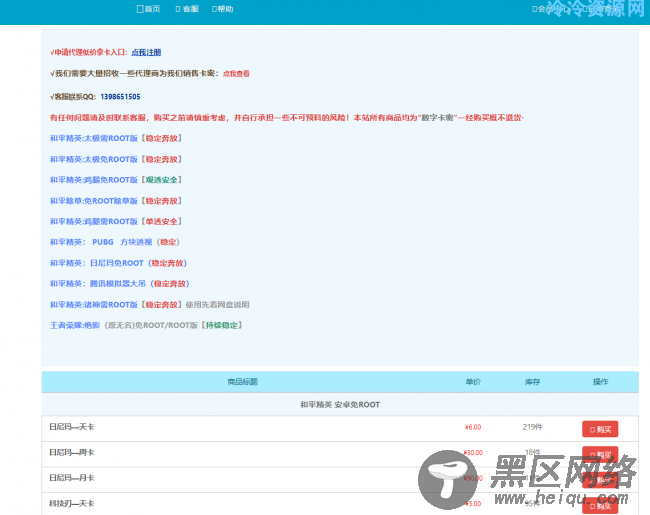Click the 库存 column header
The width and height of the screenshot is (650, 515).
point(533,381)
